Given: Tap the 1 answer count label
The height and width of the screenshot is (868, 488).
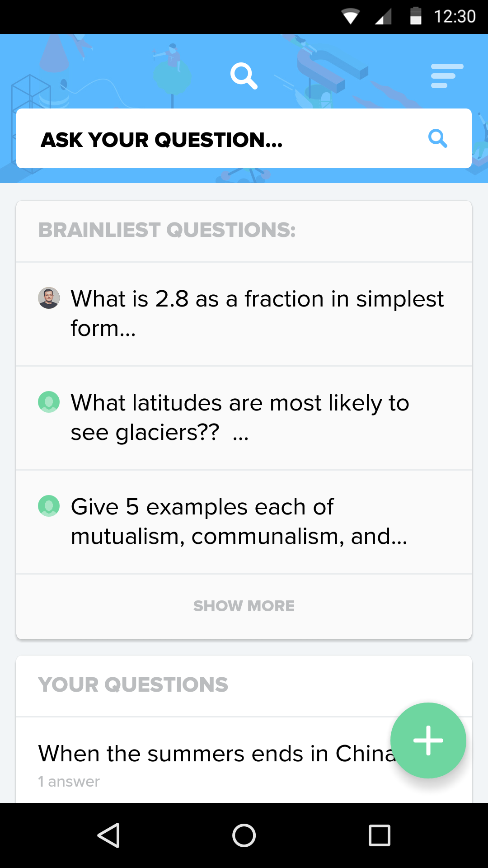Looking at the screenshot, I should 69,781.
